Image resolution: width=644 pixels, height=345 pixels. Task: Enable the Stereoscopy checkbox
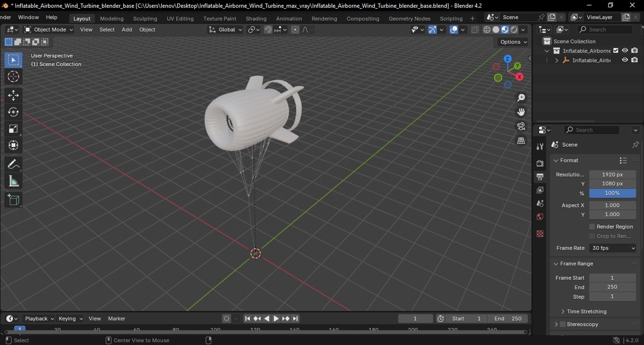563,324
